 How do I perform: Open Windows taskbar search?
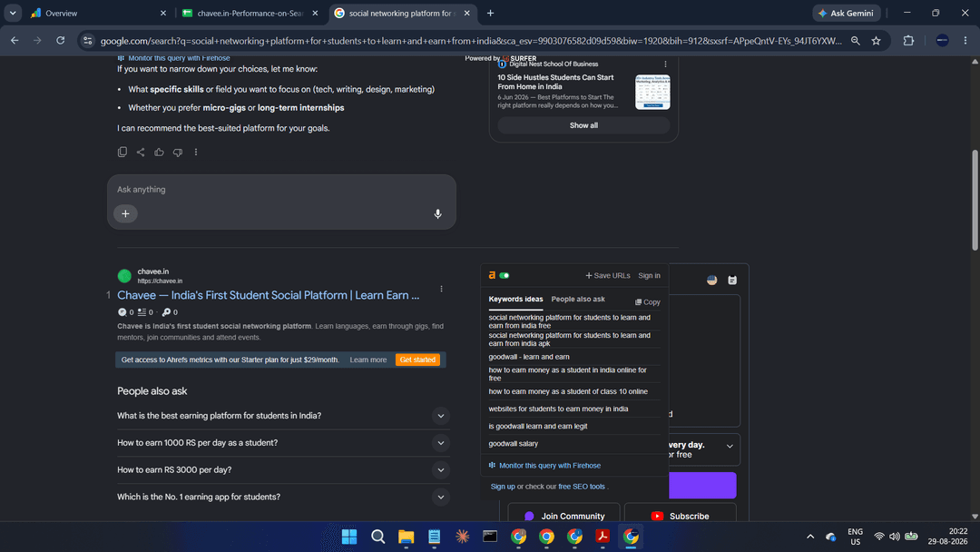[378, 537]
